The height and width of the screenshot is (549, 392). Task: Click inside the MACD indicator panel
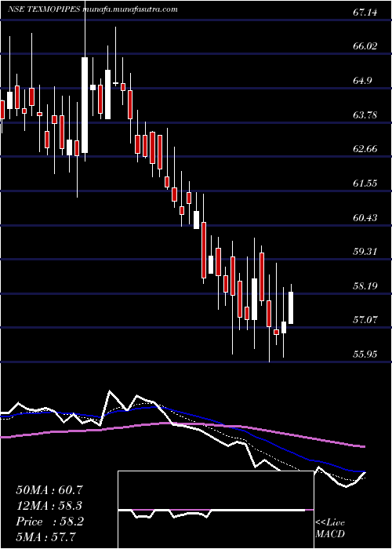[x=216, y=510]
